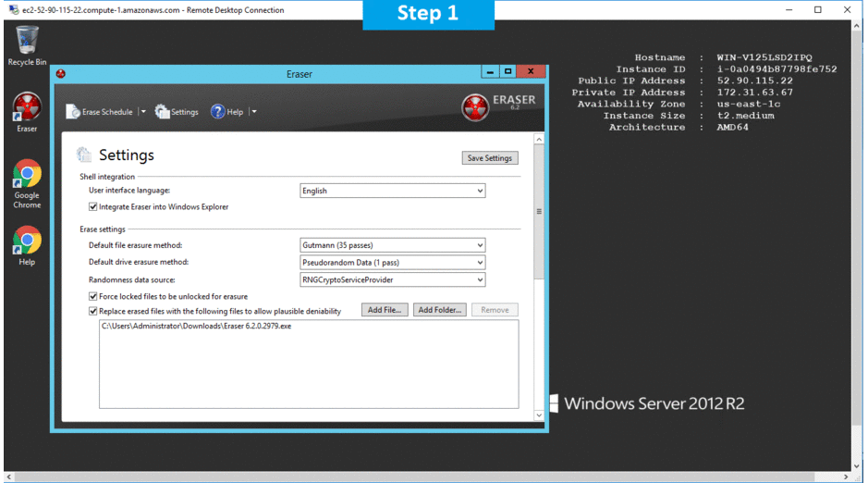
Task: Expand Default file erasure method dropdown
Action: click(393, 245)
